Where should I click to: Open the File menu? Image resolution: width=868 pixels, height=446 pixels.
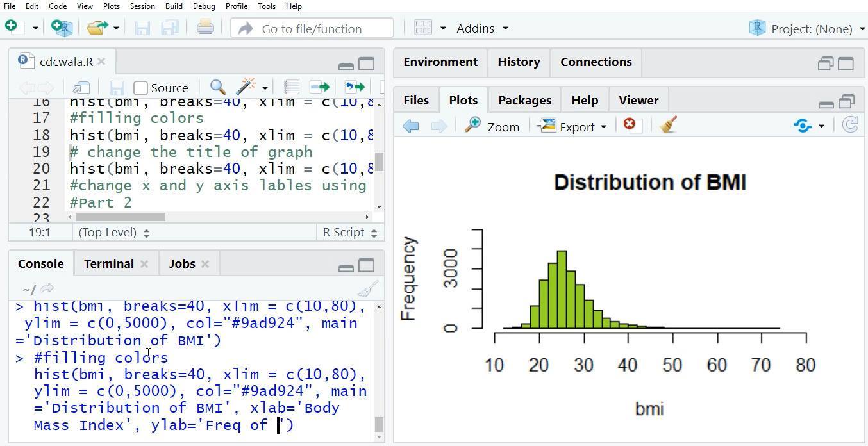(10, 6)
